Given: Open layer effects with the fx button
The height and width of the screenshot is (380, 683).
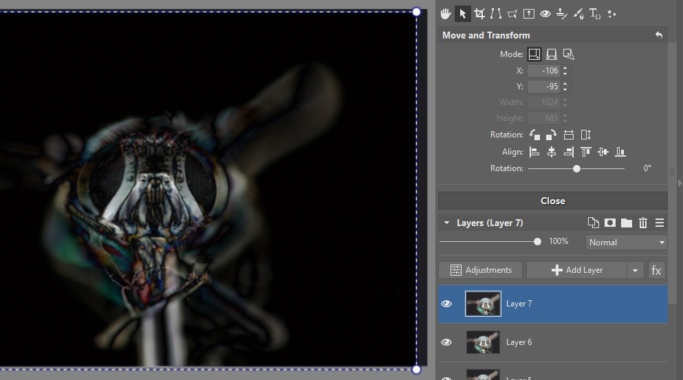Looking at the screenshot, I should (x=656, y=270).
